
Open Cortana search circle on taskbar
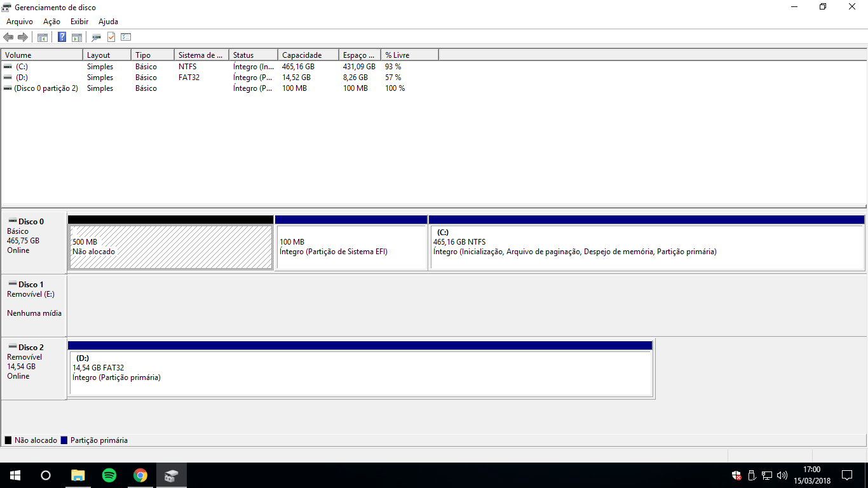[x=46, y=475]
